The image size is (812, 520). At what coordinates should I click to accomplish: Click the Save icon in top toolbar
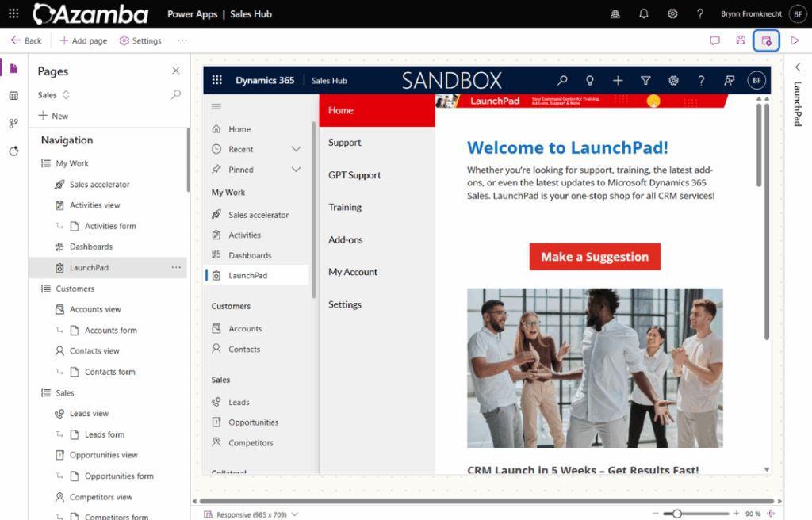click(x=740, y=40)
